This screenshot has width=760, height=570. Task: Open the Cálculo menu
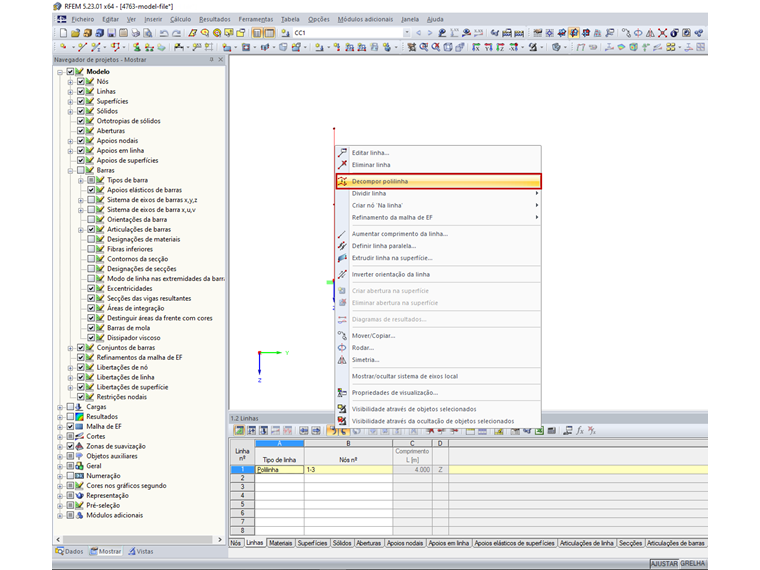(180, 19)
